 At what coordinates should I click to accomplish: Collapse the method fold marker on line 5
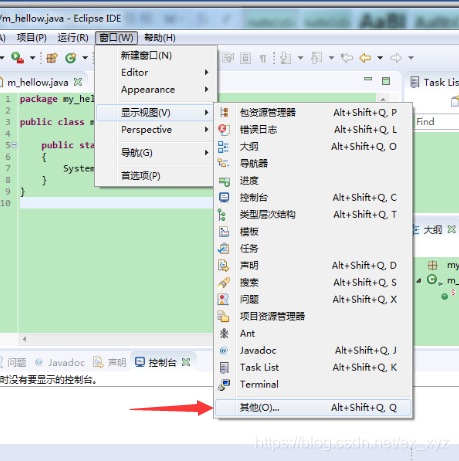click(14, 145)
